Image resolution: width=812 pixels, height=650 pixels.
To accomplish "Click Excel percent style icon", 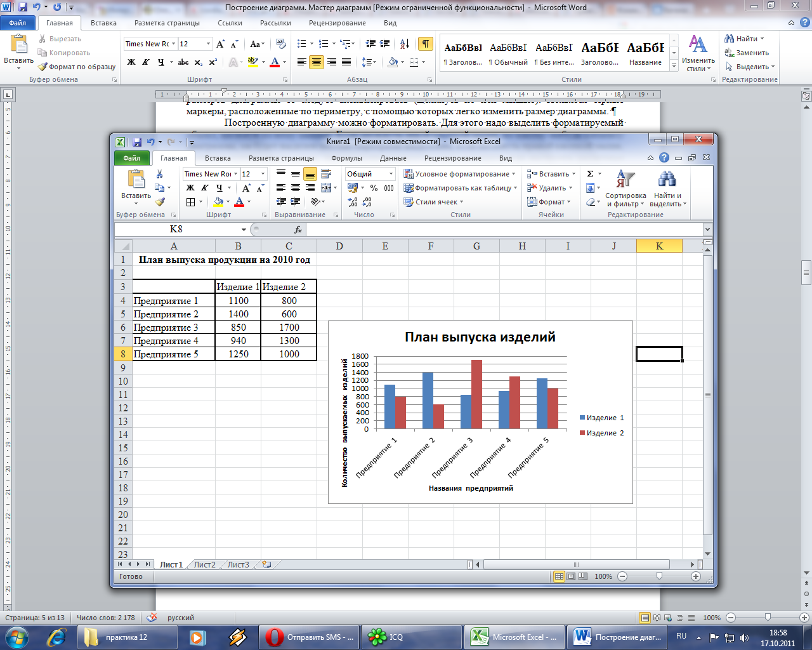I will pyautogui.click(x=374, y=188).
